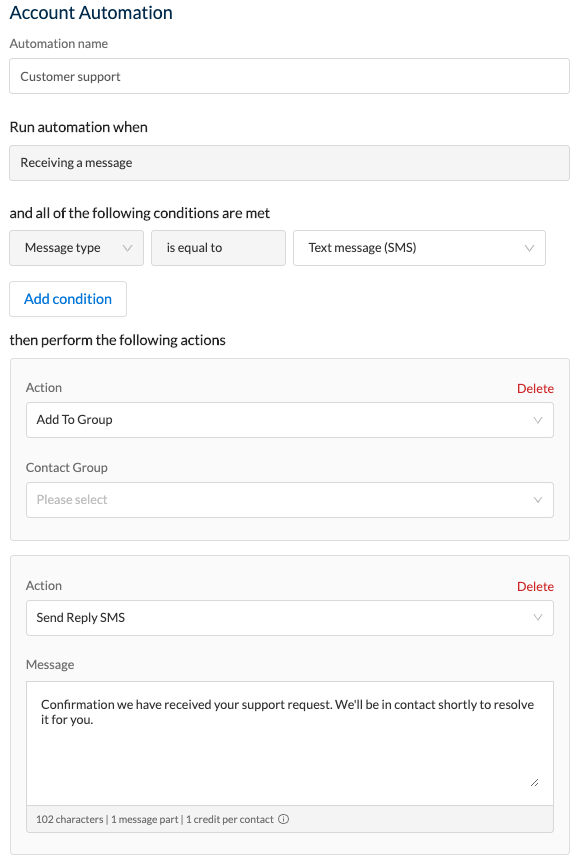Click the Contact Group dropdown arrow
The image size is (580, 861).
538,500
